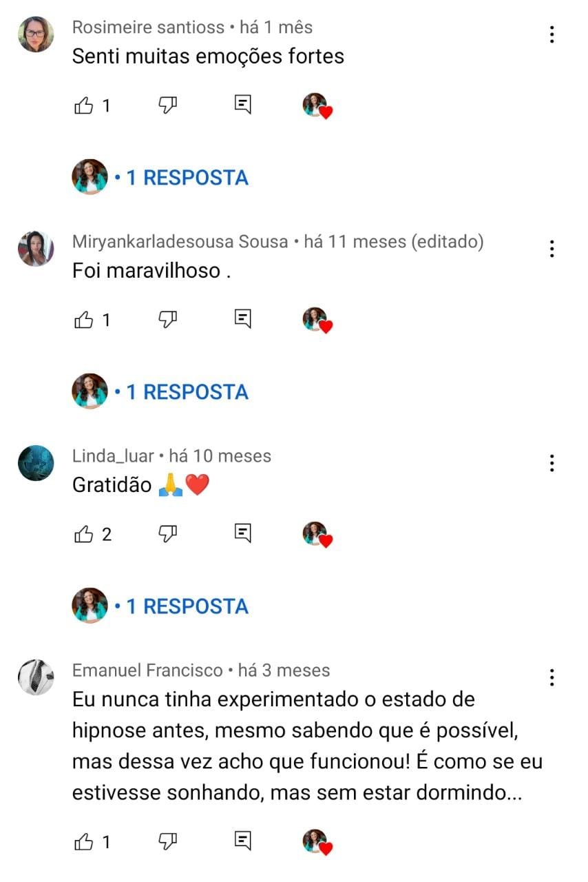Reply to the 'Foi maravilhoso' comment
The width and height of the screenshot is (588, 882).
(x=242, y=319)
